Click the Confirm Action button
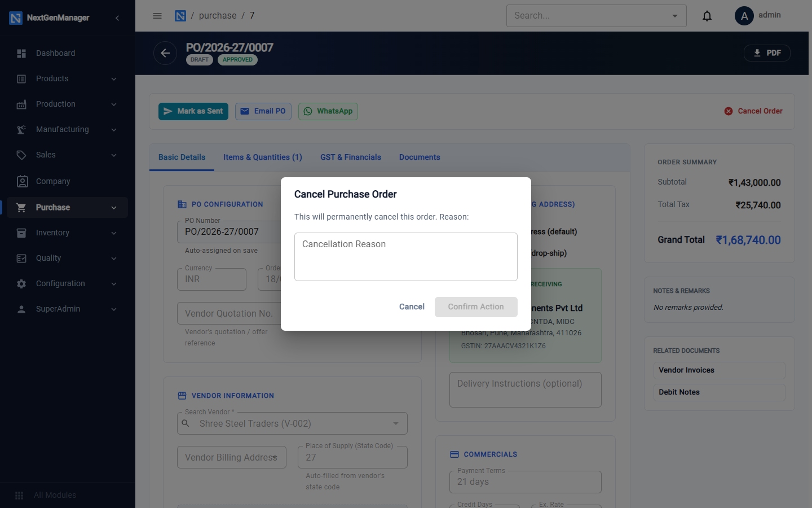Image resolution: width=812 pixels, height=508 pixels. tap(476, 307)
